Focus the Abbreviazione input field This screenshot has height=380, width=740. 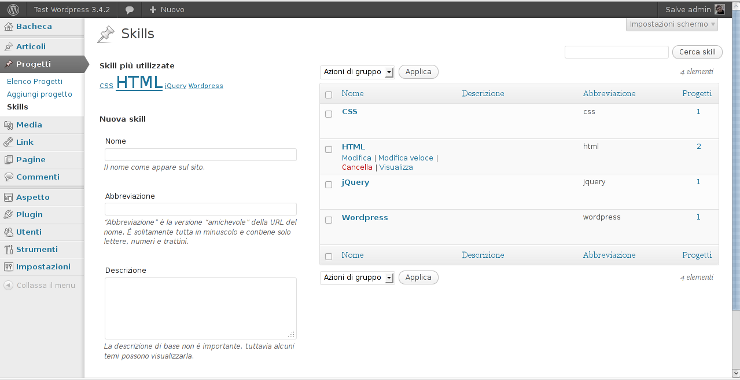tap(201, 210)
